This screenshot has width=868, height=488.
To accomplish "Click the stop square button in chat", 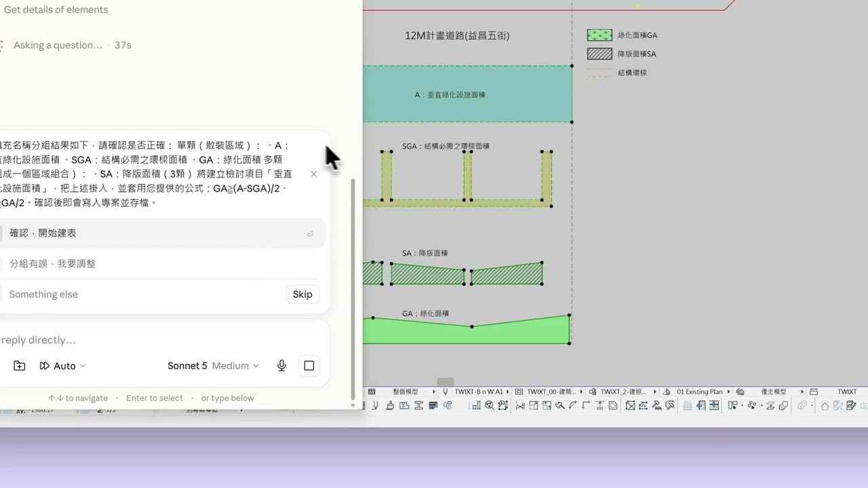I will click(309, 365).
